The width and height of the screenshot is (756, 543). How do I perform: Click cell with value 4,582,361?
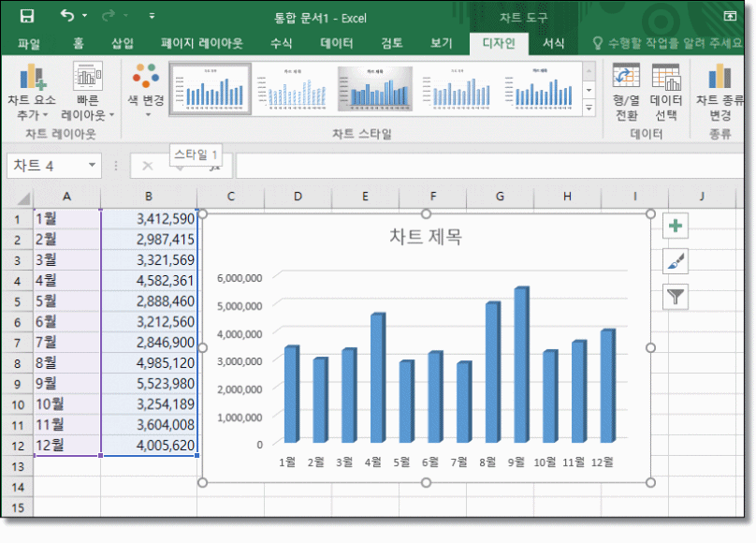149,281
